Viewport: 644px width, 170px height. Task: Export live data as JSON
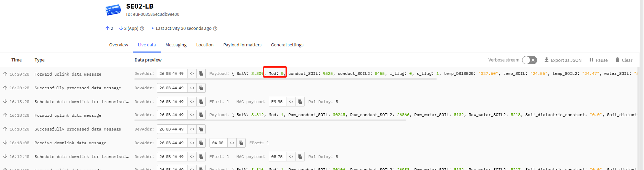pos(563,60)
